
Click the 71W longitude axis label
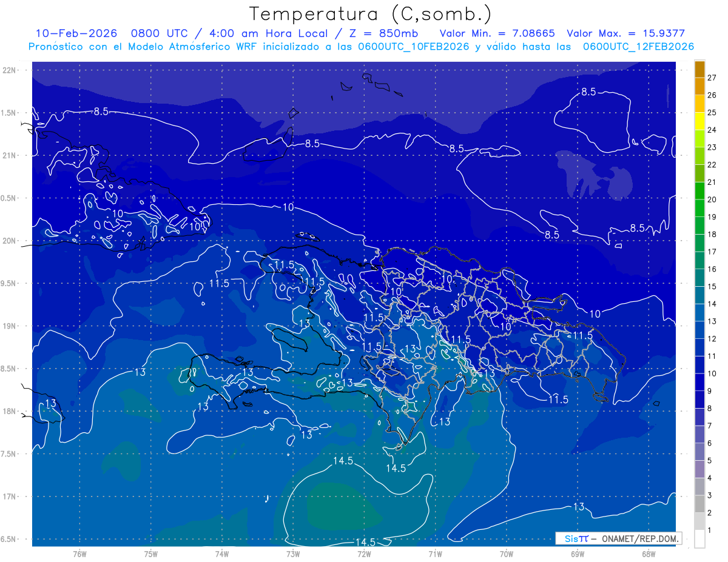pyautogui.click(x=435, y=554)
